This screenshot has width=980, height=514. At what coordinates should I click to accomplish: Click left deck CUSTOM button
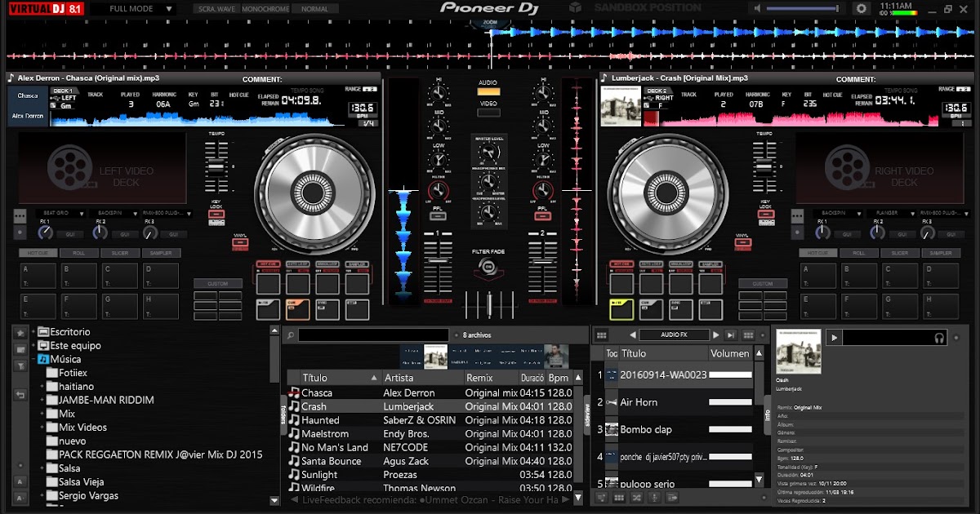coord(218,284)
